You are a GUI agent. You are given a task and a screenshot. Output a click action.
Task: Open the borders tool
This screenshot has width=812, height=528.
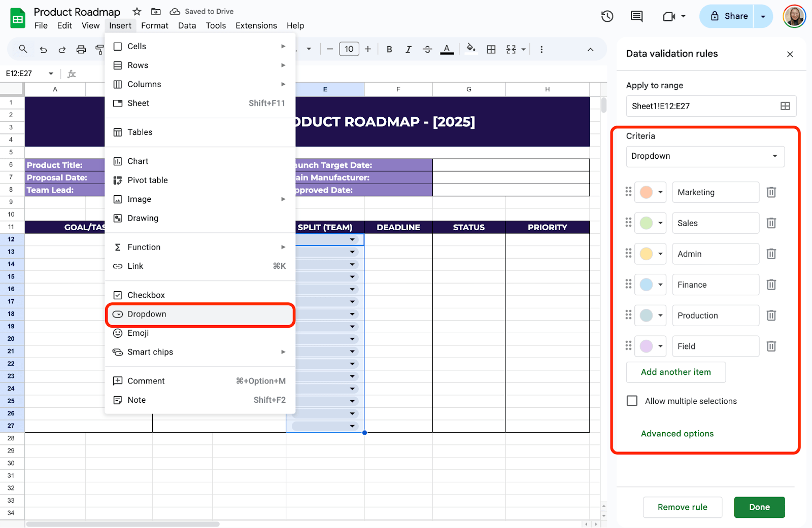[491, 49]
